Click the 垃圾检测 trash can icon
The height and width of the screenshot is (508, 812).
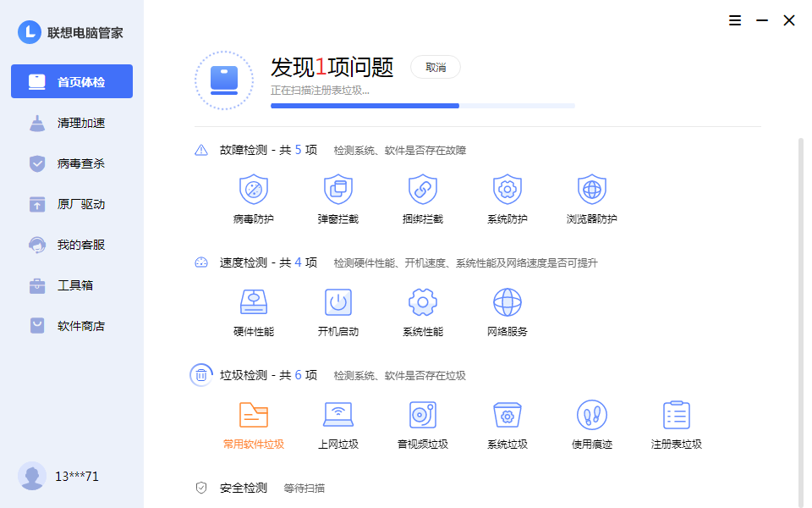pyautogui.click(x=201, y=375)
